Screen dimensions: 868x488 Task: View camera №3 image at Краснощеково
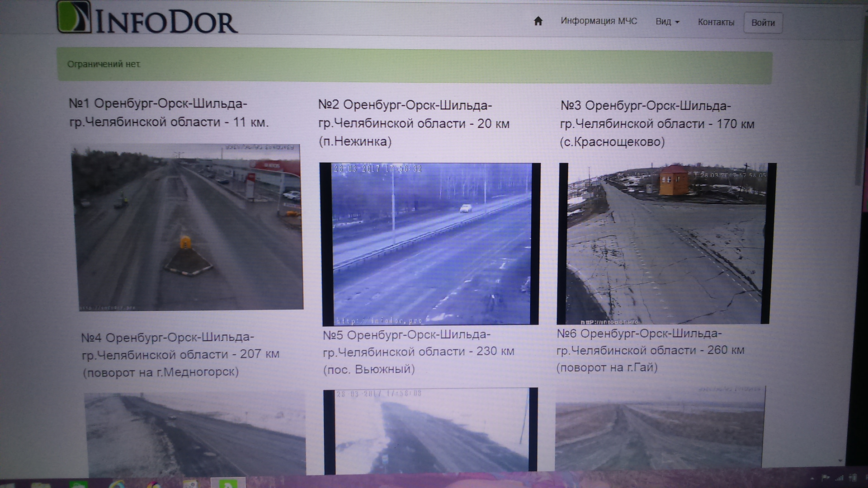coord(667,243)
